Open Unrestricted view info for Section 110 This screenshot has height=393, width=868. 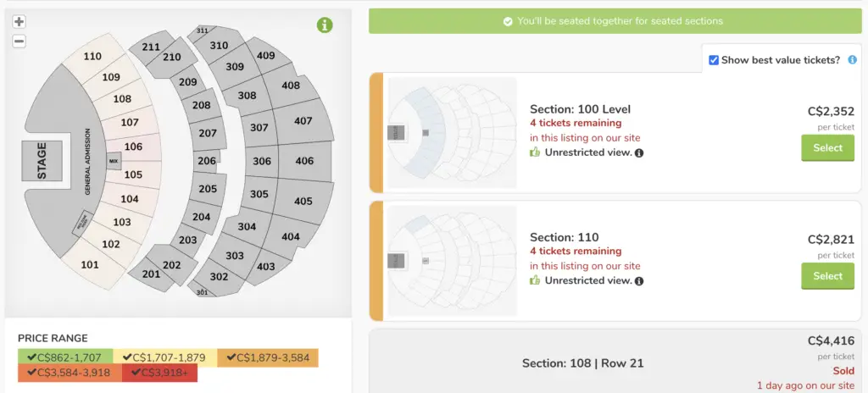click(639, 281)
